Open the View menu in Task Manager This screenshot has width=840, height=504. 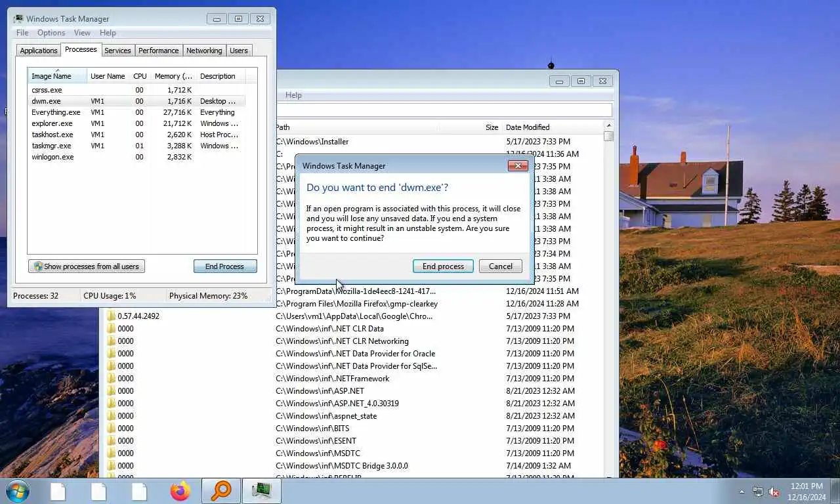click(x=82, y=33)
